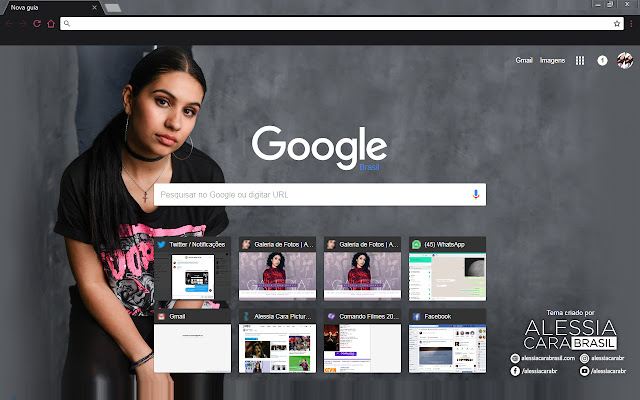640x400 pixels.
Task: Close the Nova guia tab
Action: 94,7
